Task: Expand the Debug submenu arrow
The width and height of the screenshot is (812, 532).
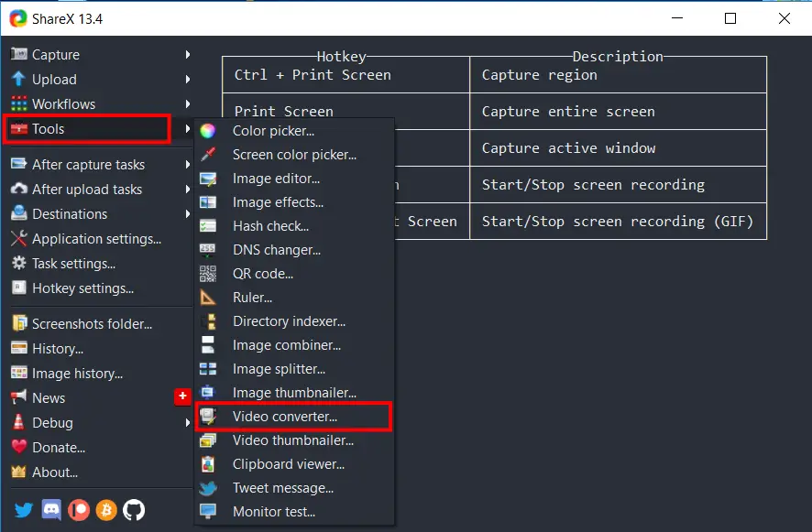Action: [188, 423]
